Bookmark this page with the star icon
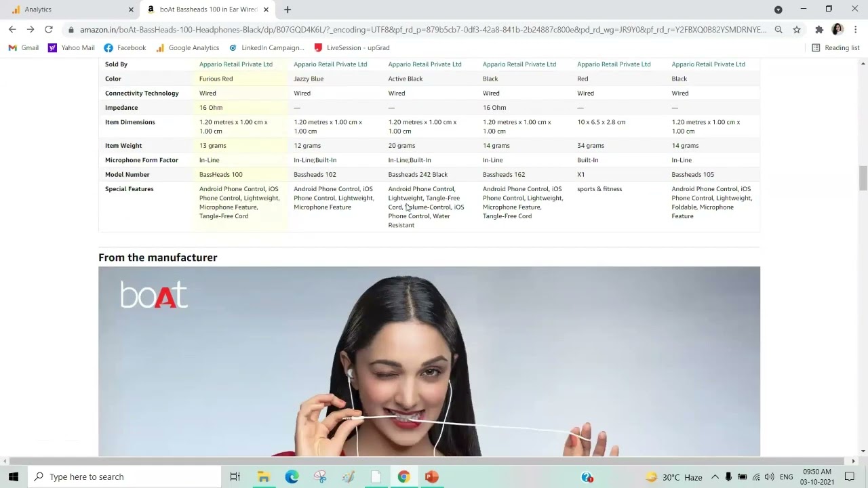The image size is (868, 488). coord(797,30)
